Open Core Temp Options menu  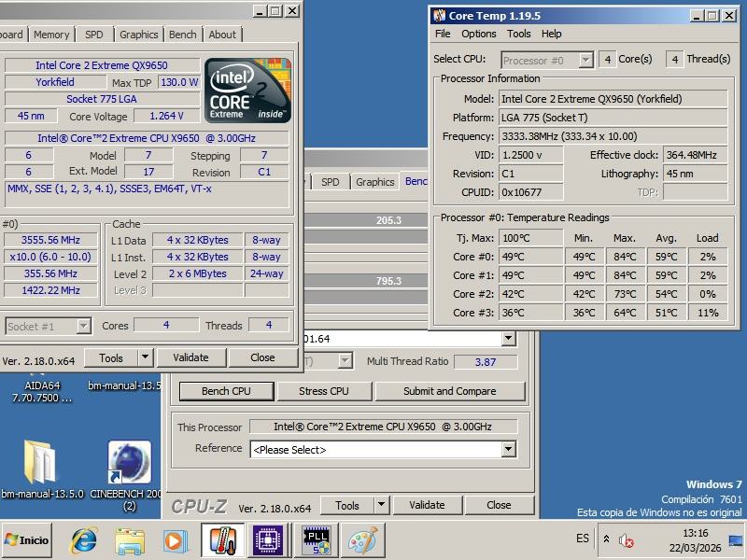point(478,34)
